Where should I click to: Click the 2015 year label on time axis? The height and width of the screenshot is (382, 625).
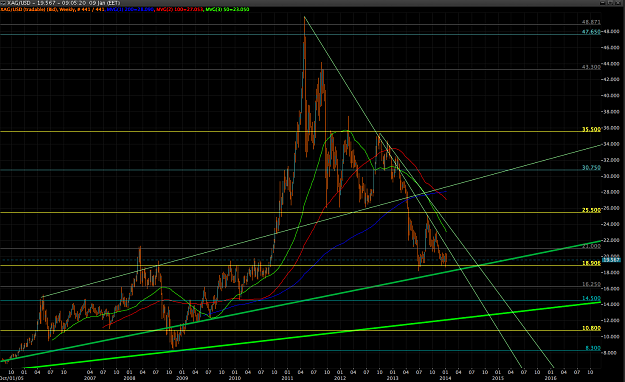click(x=497, y=378)
